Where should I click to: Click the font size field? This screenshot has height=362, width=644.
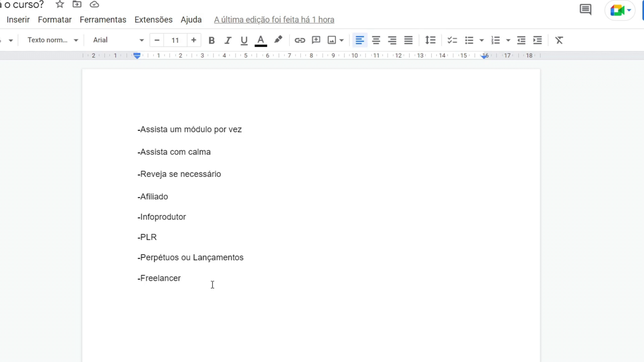tap(175, 40)
